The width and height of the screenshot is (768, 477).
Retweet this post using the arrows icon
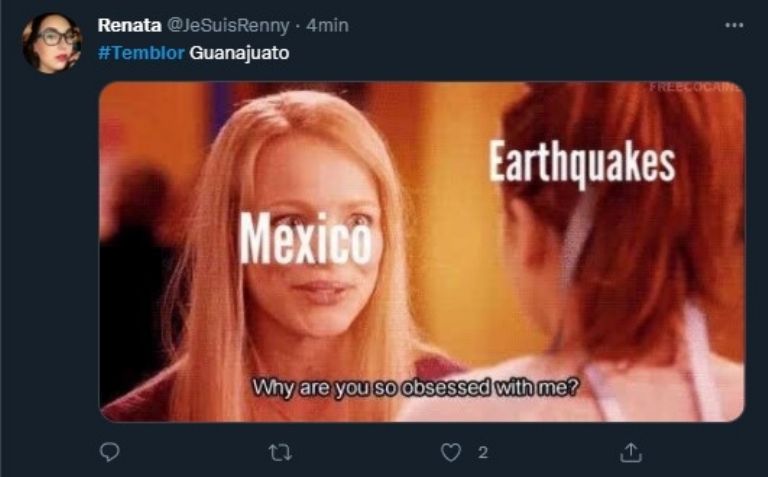[x=281, y=453]
